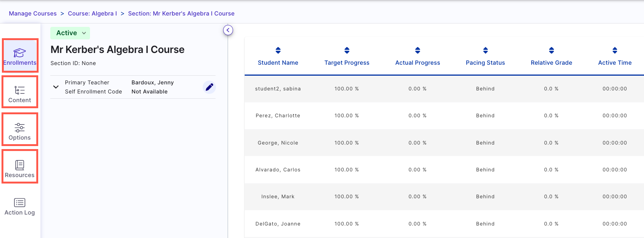Click the section title "Mr Kerber's Algebra I Course"

pos(118,50)
